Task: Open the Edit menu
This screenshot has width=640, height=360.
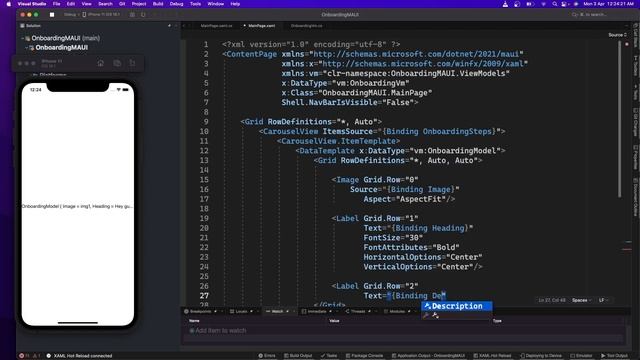Action: pos(71,4)
